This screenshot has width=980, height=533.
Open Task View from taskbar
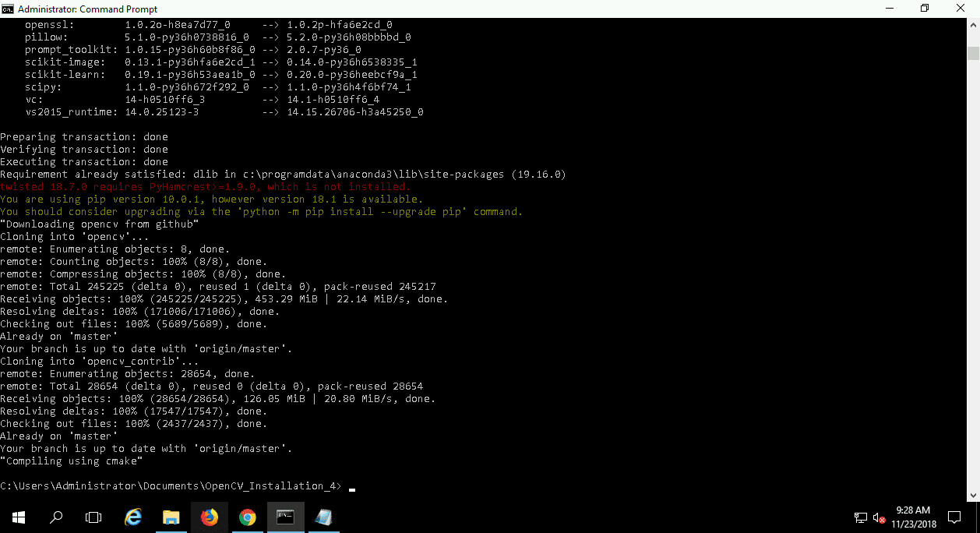click(93, 517)
